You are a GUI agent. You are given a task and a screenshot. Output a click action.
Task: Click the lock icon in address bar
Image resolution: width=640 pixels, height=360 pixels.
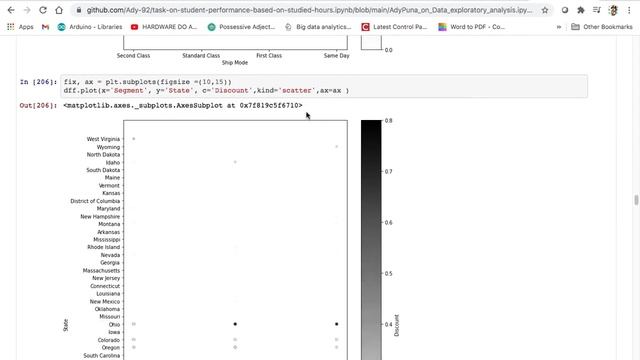pyautogui.click(x=79, y=10)
